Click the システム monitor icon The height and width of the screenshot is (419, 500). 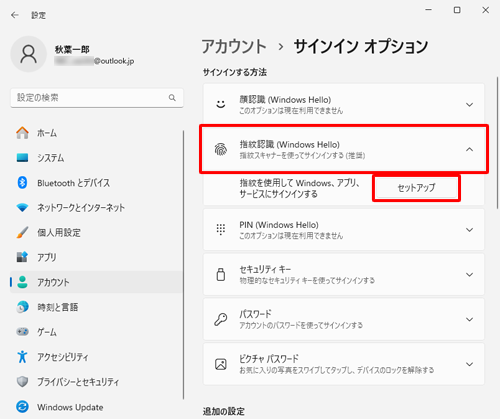(22, 157)
